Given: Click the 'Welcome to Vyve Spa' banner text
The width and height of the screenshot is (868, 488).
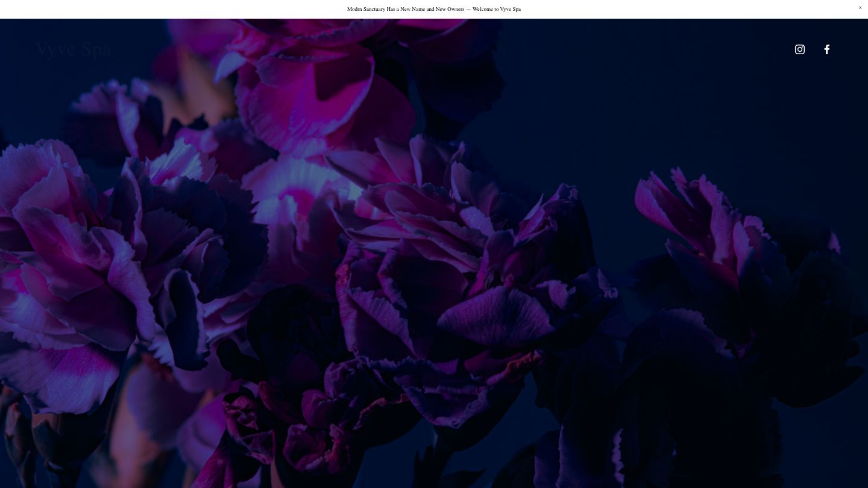Looking at the screenshot, I should [x=496, y=9].
